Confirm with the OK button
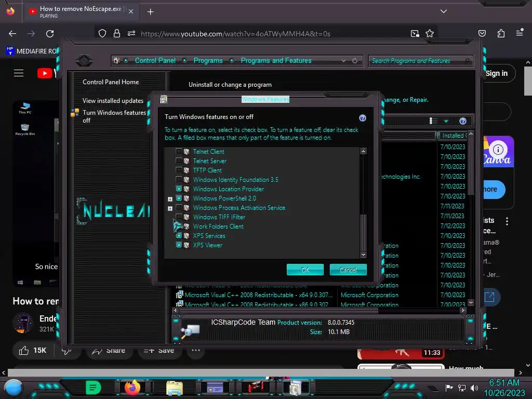 pos(305,270)
